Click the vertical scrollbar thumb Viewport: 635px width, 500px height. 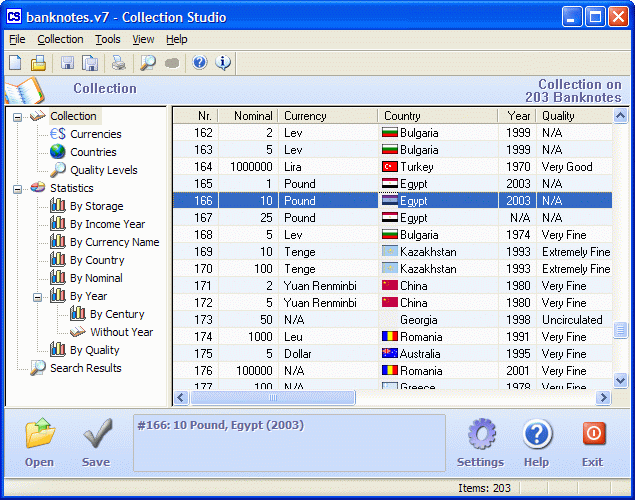(620, 329)
